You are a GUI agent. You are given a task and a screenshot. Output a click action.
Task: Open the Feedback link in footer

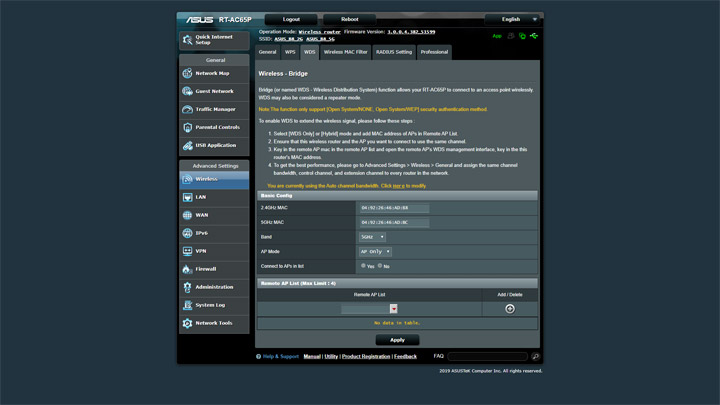click(405, 356)
